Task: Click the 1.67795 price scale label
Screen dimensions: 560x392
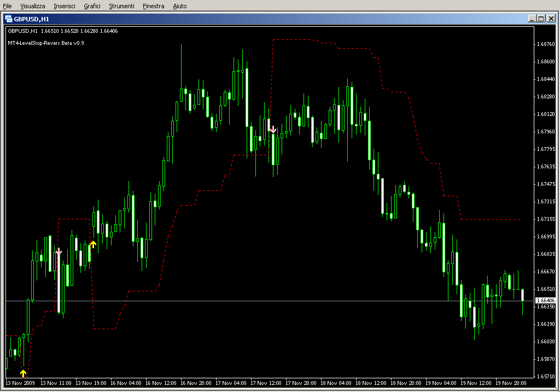Action: (546, 149)
